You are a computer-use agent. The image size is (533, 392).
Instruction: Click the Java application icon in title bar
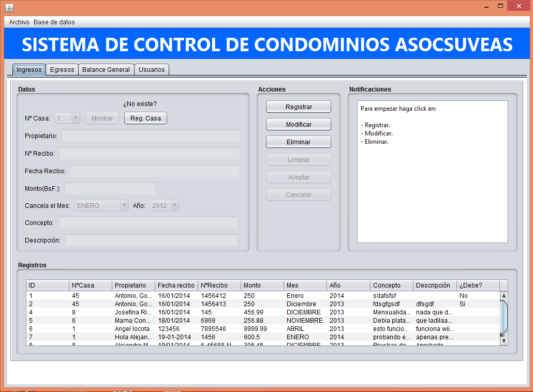[9, 7]
